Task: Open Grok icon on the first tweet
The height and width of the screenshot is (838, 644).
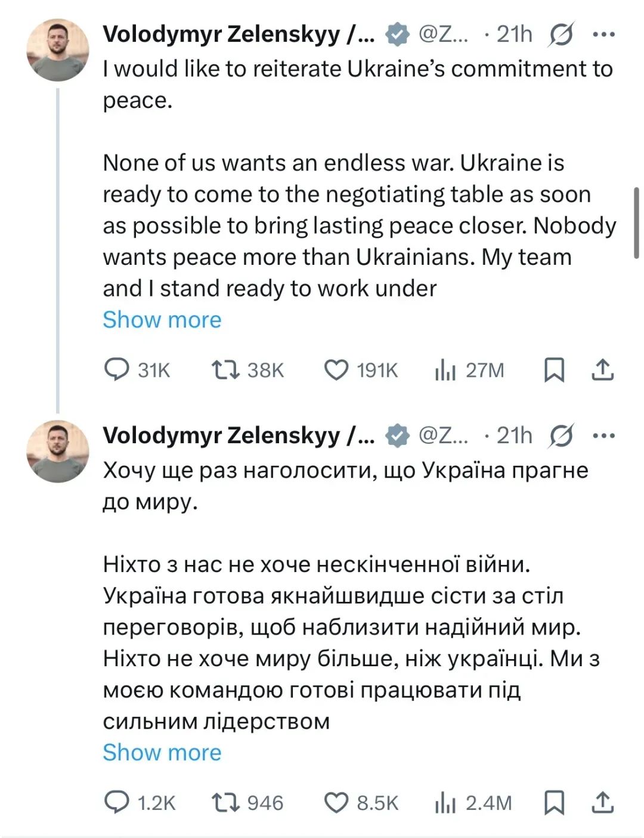Action: tap(561, 35)
